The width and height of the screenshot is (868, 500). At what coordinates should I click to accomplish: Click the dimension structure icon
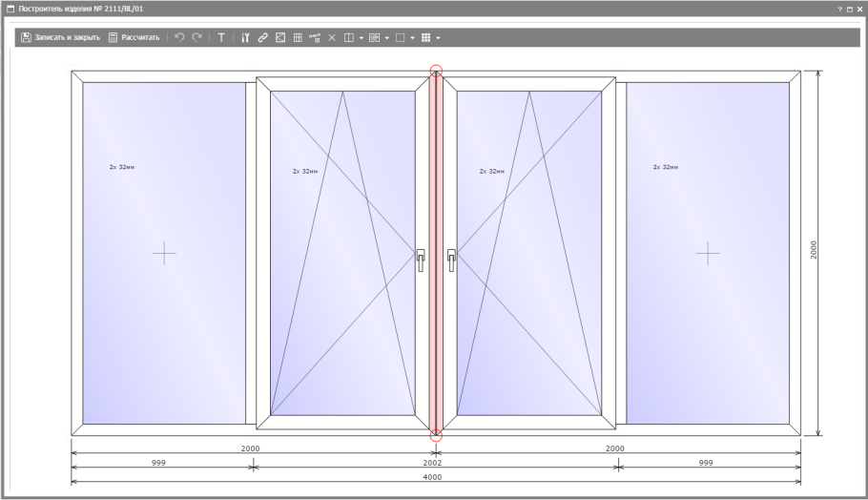tap(315, 37)
